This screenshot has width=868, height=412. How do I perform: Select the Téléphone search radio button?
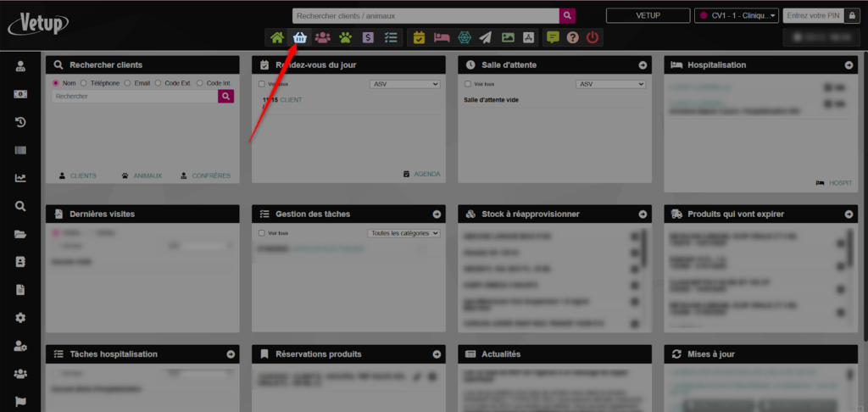click(85, 83)
